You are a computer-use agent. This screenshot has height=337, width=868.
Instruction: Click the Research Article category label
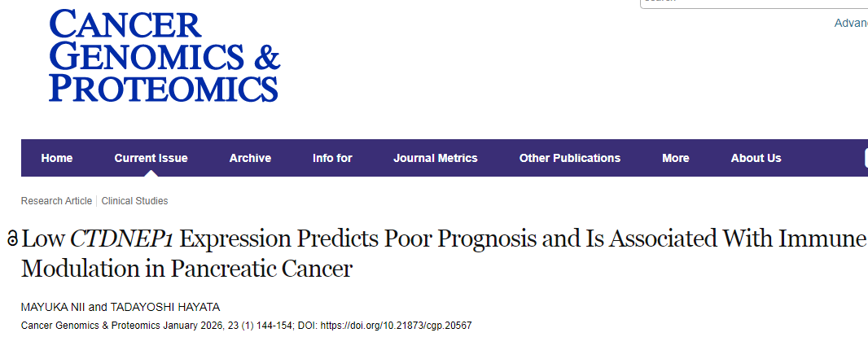pos(56,201)
